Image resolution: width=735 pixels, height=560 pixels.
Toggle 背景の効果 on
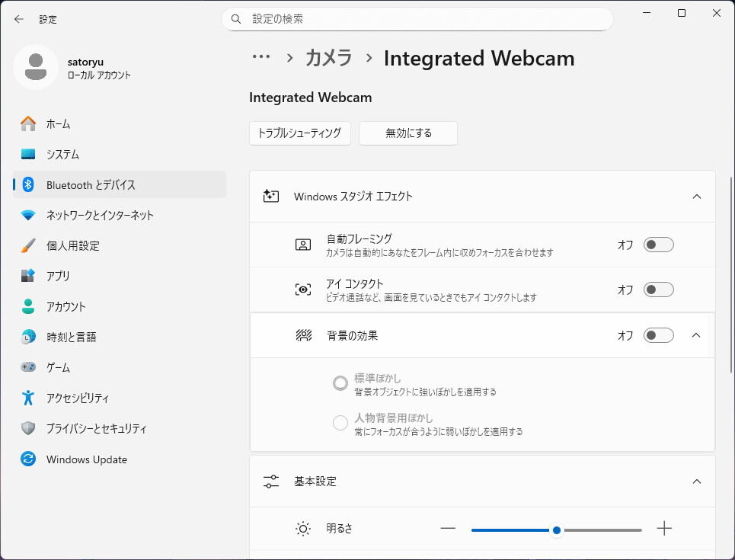[658, 335]
